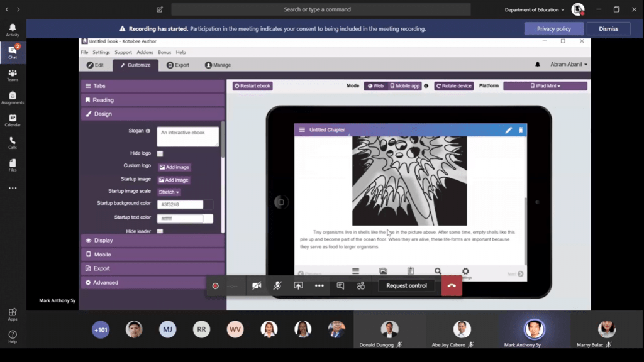
Task: Go back with the back arrow
Action: tap(7, 9)
